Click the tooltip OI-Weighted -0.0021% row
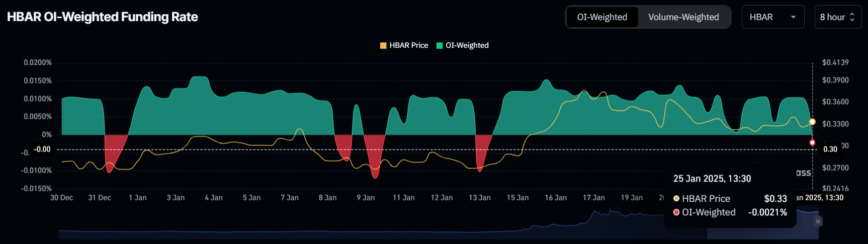Viewport: 868px width, 244px height. (x=730, y=212)
